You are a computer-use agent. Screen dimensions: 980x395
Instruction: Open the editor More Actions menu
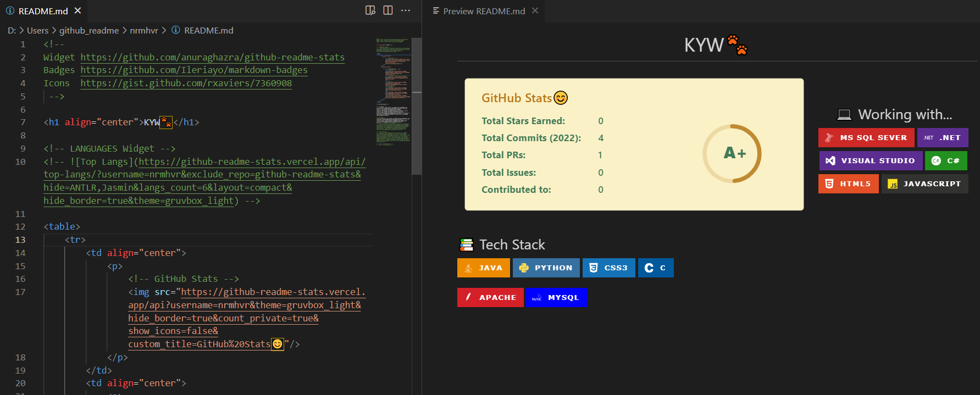406,10
